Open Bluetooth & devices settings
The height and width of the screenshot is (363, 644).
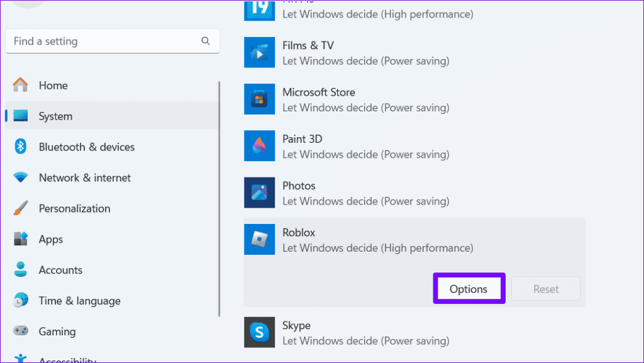click(x=112, y=147)
